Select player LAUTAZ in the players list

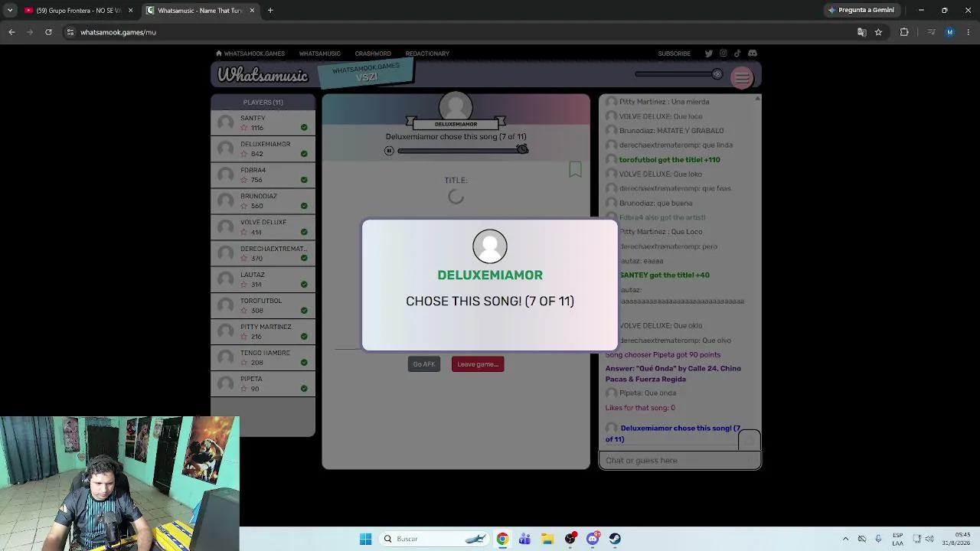pyautogui.click(x=263, y=279)
